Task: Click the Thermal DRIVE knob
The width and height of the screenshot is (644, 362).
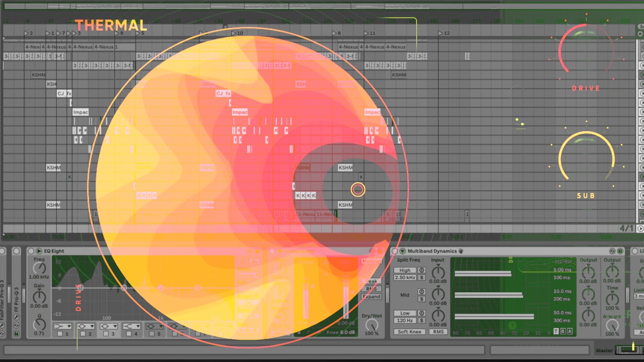Action: tap(586, 51)
